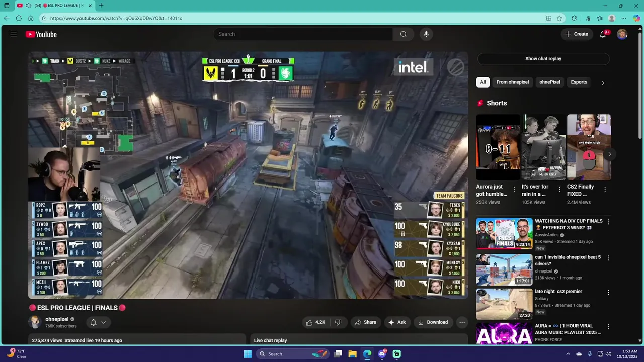Click the video player to pause
Screen dimensions: 644x362
point(248,175)
